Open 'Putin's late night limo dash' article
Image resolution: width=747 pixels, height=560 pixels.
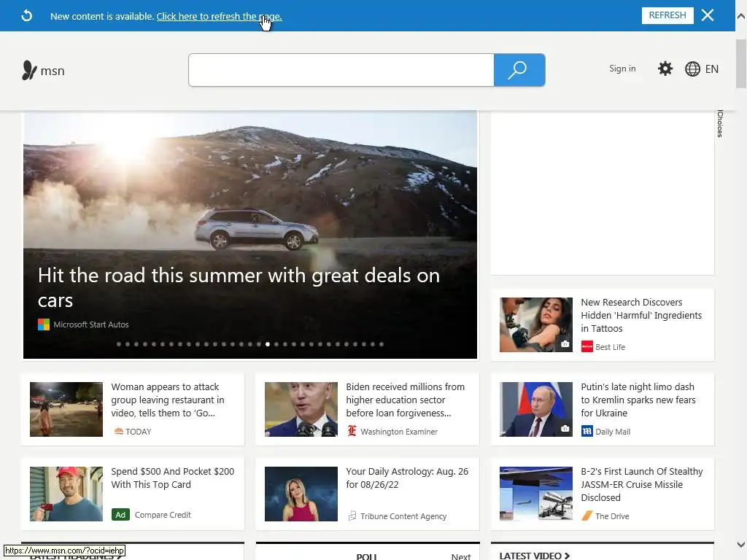click(638, 400)
